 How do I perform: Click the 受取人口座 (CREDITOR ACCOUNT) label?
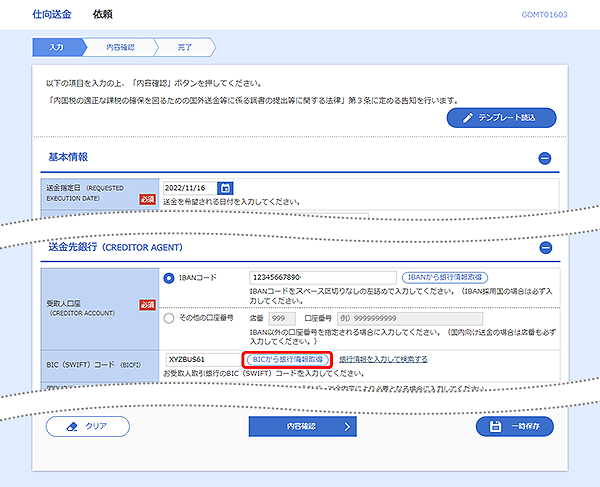(x=80, y=308)
